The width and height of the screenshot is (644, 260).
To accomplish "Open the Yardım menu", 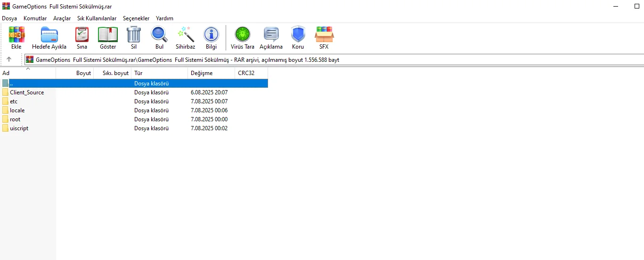I will point(165,18).
